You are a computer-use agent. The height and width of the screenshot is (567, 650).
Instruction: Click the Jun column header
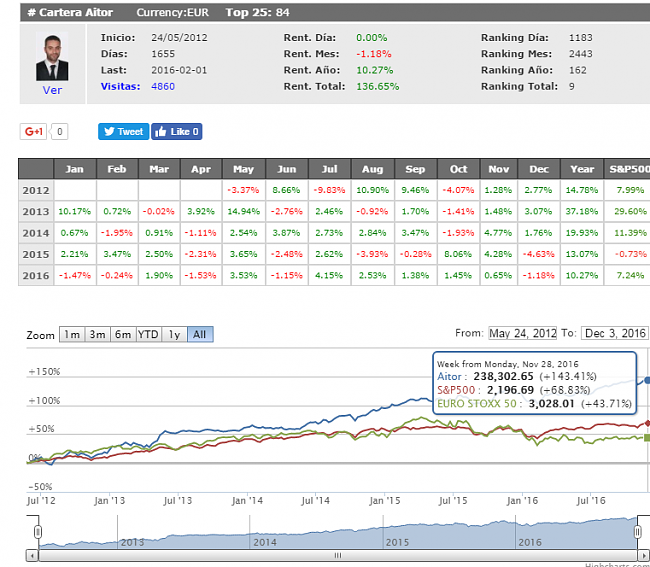coord(286,169)
